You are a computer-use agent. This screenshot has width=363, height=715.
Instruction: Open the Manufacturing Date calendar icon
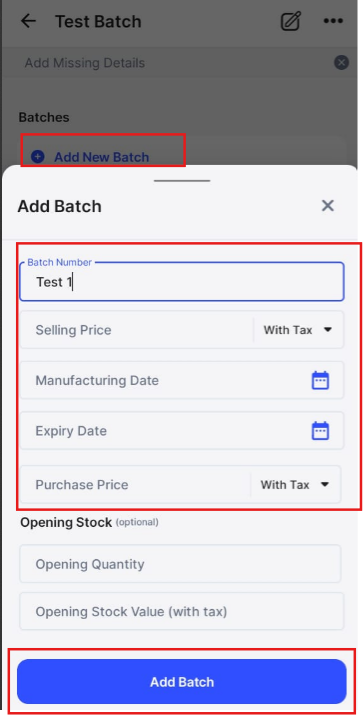click(x=320, y=380)
